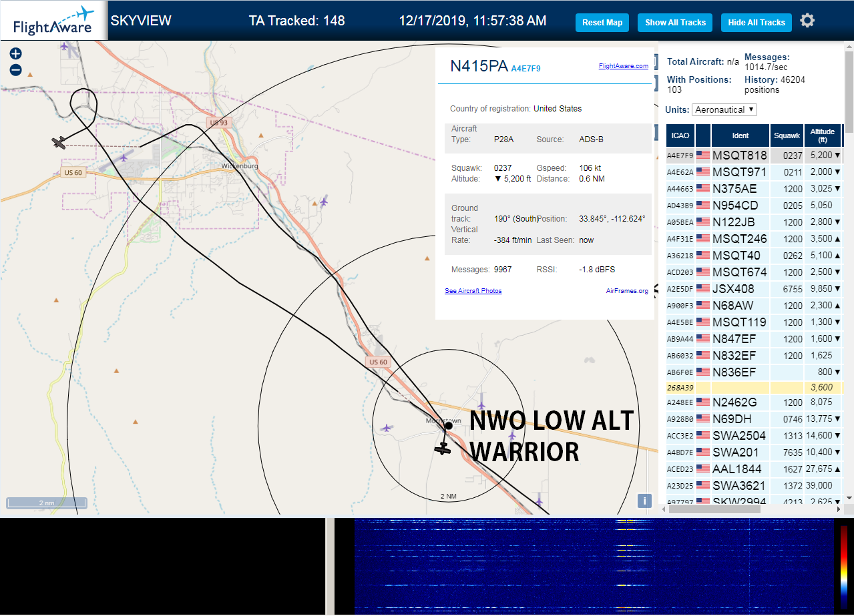Sort table by ICAO column
Screen dimensions: 854x616
click(x=680, y=135)
